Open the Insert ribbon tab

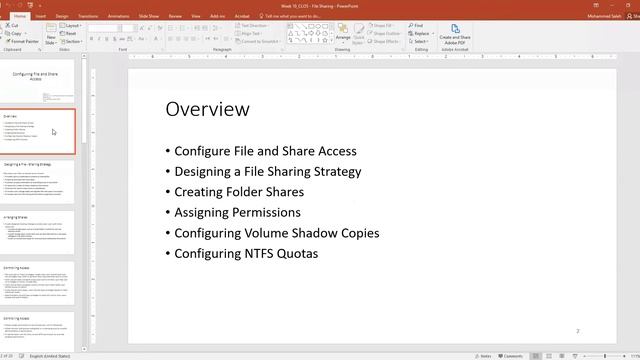click(x=41, y=16)
